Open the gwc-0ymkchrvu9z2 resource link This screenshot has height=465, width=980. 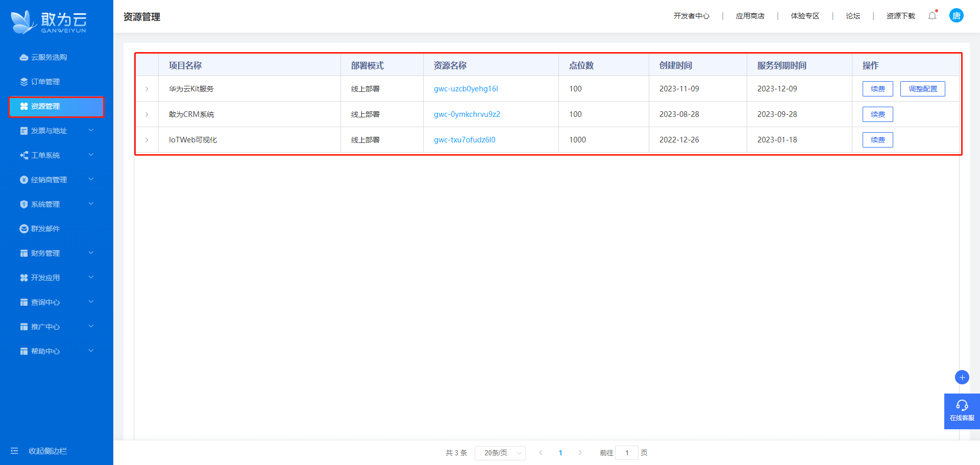coord(467,114)
